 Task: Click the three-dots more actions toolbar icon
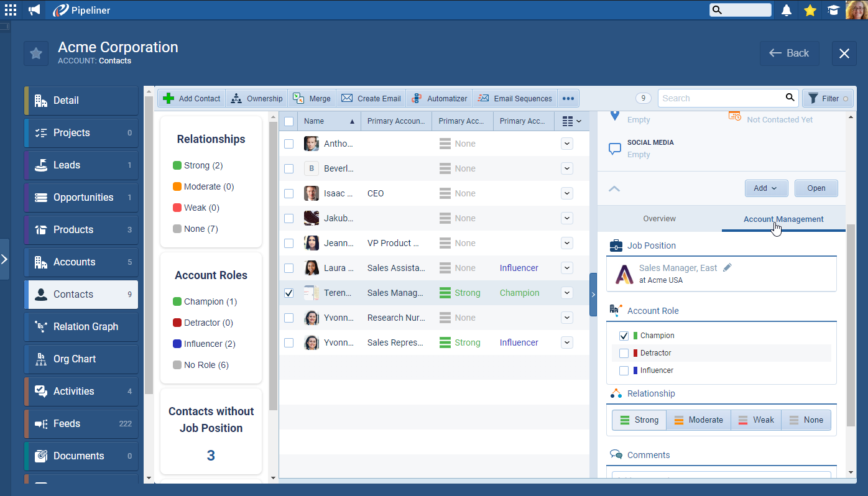point(568,98)
